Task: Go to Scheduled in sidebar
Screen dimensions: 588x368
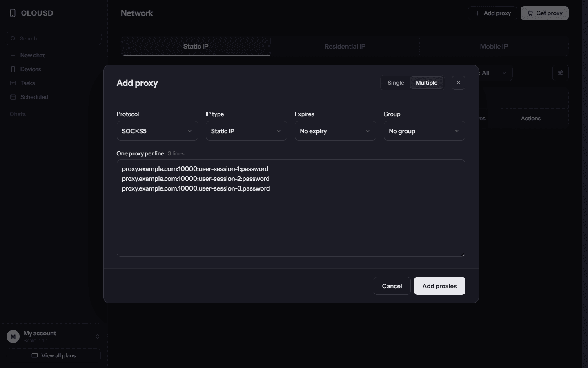Action: pyautogui.click(x=53, y=97)
